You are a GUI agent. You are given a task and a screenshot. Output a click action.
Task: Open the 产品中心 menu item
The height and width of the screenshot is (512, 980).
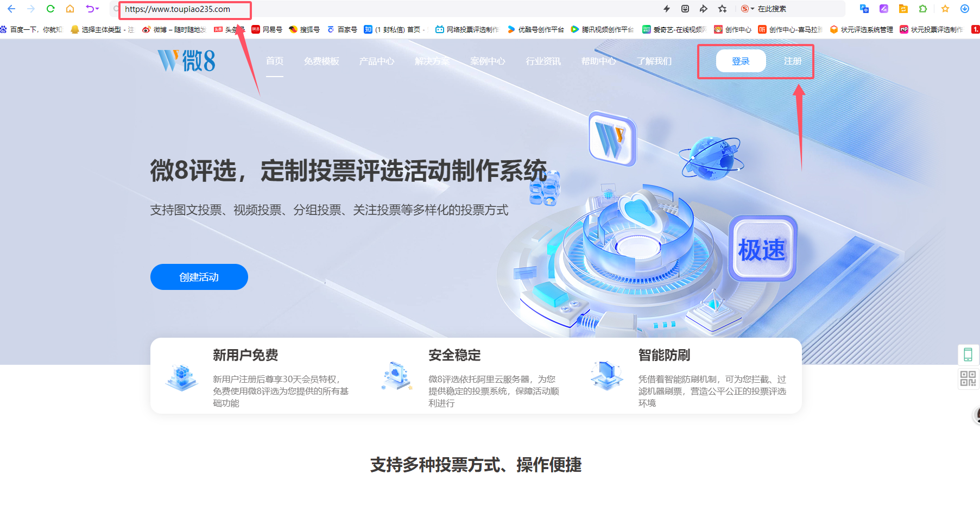tap(377, 61)
